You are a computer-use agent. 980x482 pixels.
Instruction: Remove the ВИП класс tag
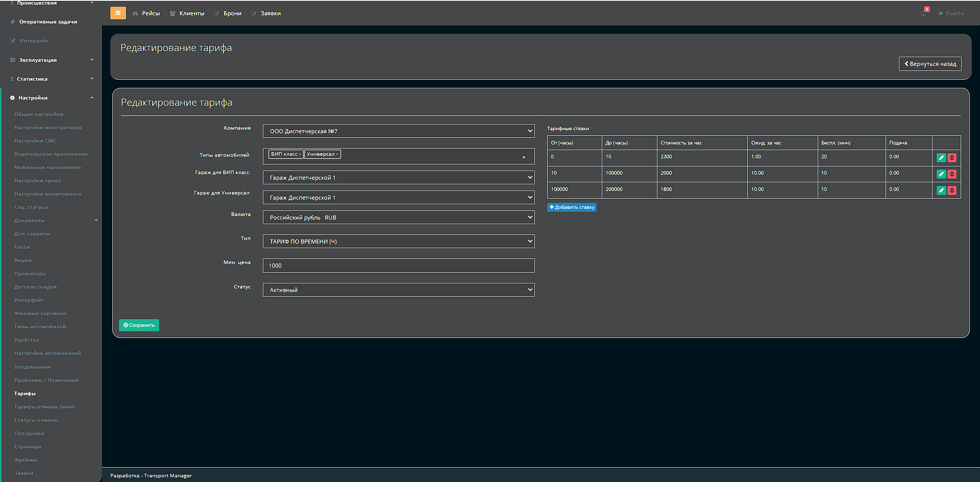[300, 154]
